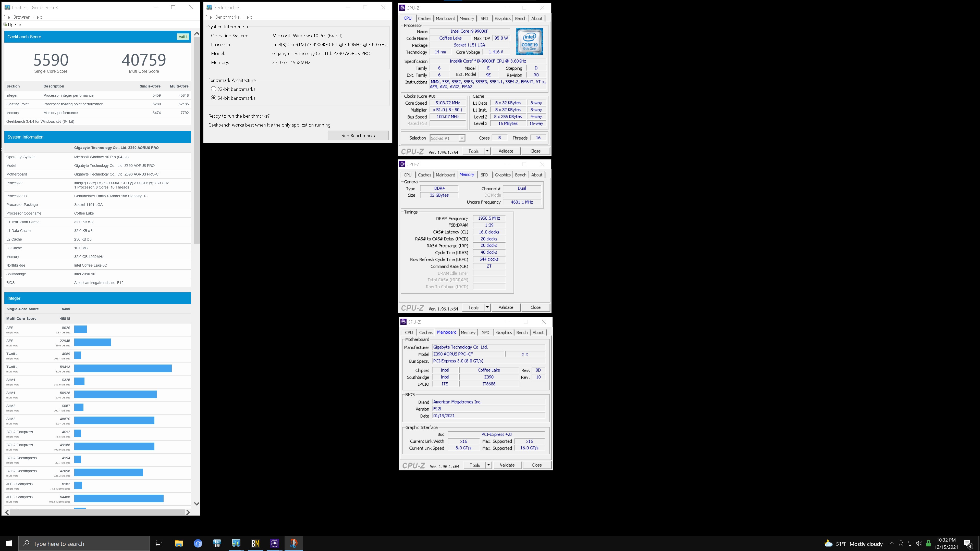
Task: Click the taskbar search box
Action: (84, 543)
